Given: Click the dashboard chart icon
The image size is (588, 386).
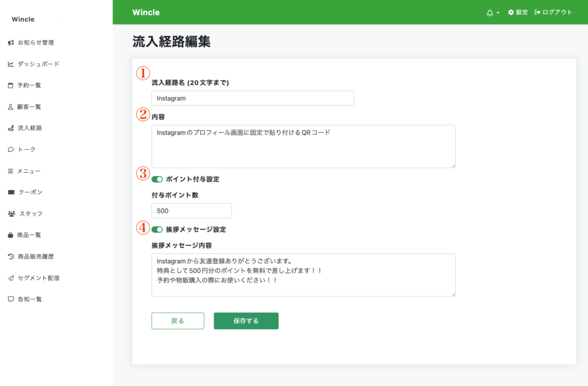Looking at the screenshot, I should [10, 64].
